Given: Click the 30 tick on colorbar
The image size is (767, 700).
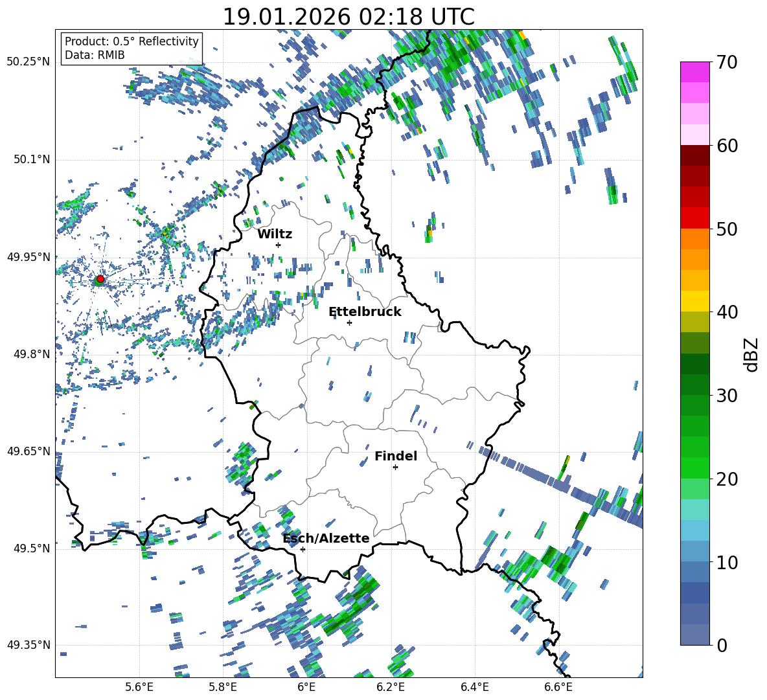Looking at the screenshot, I should pyautogui.click(x=726, y=396).
